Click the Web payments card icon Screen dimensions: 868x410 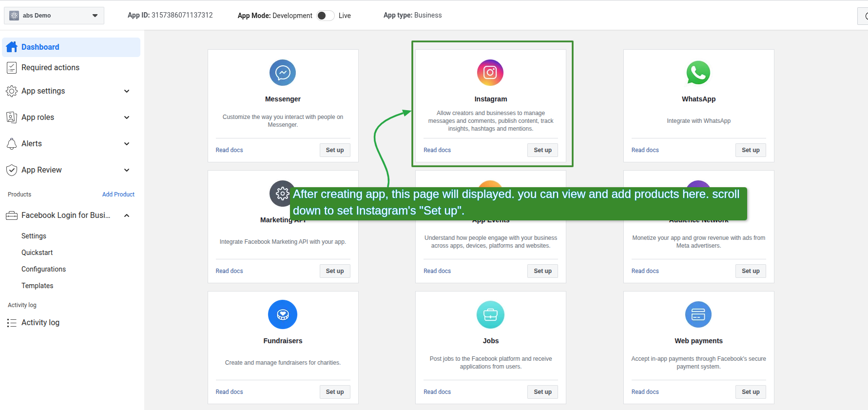click(x=698, y=314)
